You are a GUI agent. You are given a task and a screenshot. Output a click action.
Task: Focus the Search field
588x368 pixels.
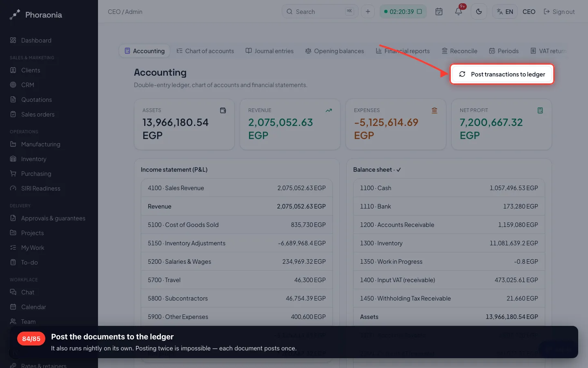tap(320, 11)
